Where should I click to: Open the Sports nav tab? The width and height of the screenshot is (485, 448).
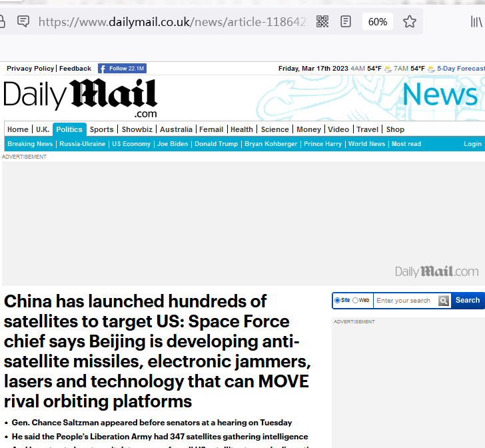pyautogui.click(x=102, y=129)
